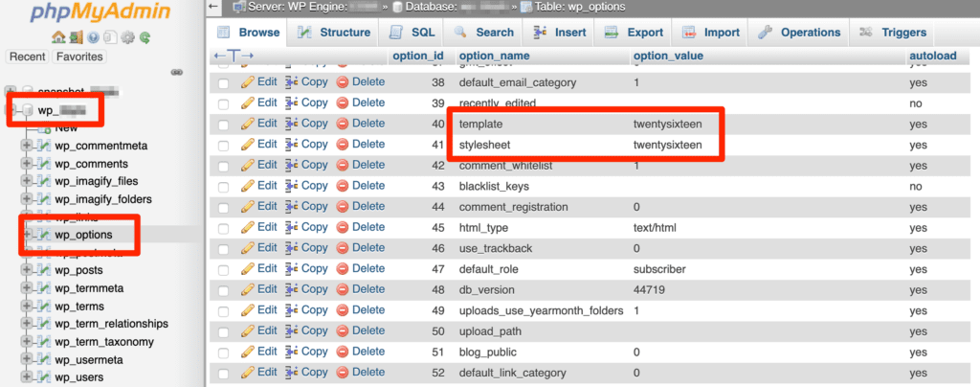Screen dimensions: 980x387
Task: Select the checkbox for html_type row
Action: tap(223, 228)
